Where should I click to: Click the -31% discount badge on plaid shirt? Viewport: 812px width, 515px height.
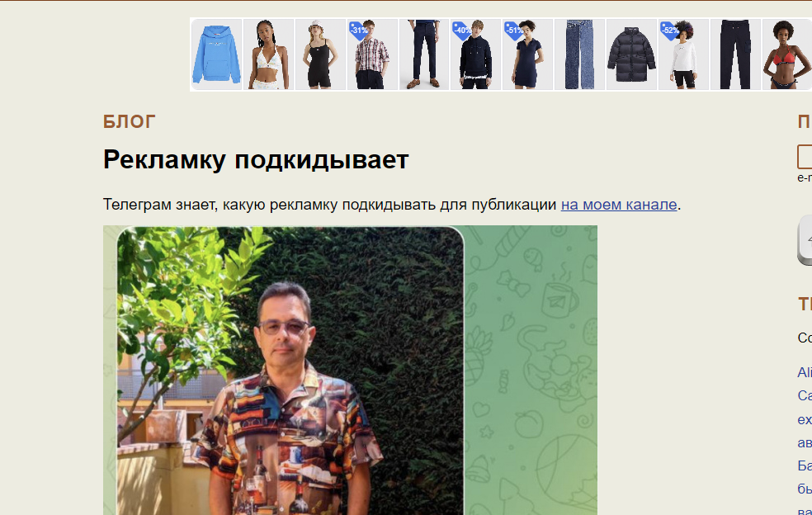(358, 30)
